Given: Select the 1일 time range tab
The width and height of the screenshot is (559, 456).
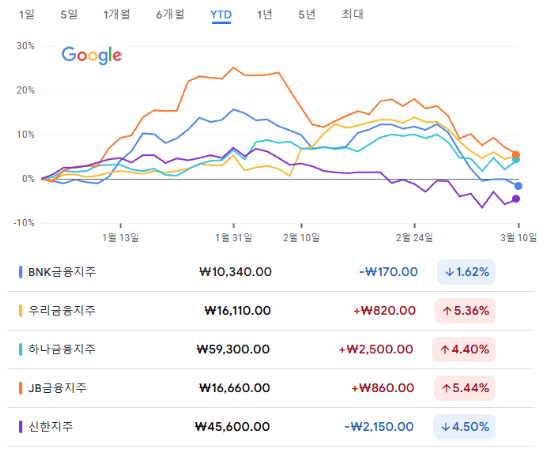Looking at the screenshot, I should [26, 15].
